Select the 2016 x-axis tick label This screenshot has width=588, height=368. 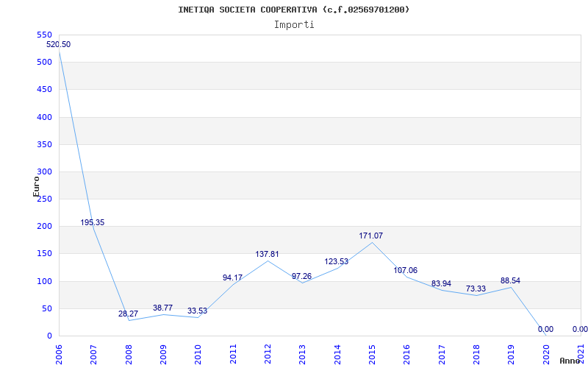pos(407,355)
